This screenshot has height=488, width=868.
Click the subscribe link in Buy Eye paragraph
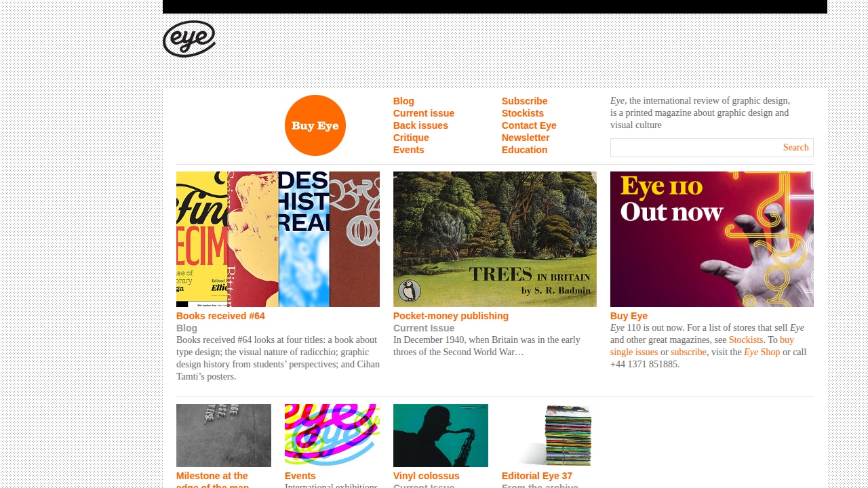688,352
